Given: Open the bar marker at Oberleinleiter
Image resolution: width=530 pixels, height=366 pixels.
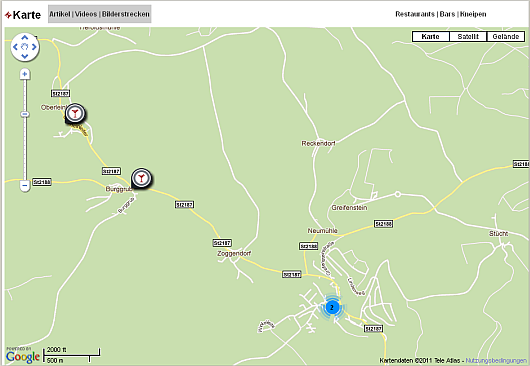Looking at the screenshot, I should (x=75, y=114).
